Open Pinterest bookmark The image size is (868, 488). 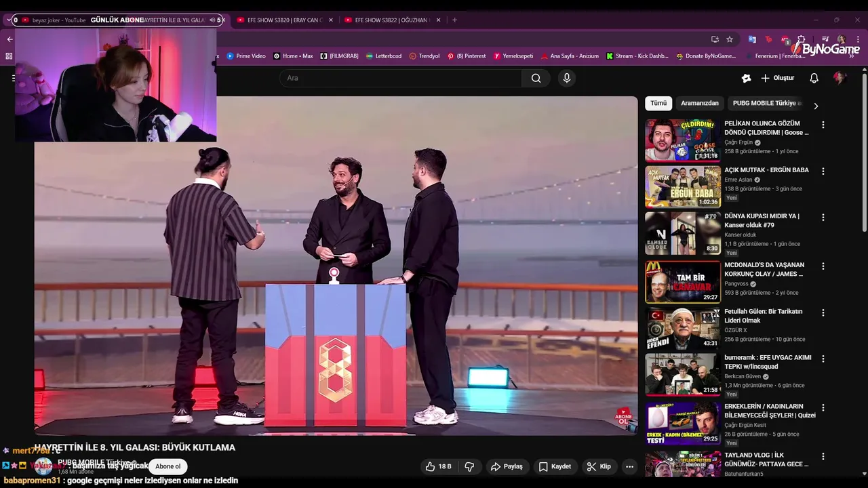tap(467, 56)
